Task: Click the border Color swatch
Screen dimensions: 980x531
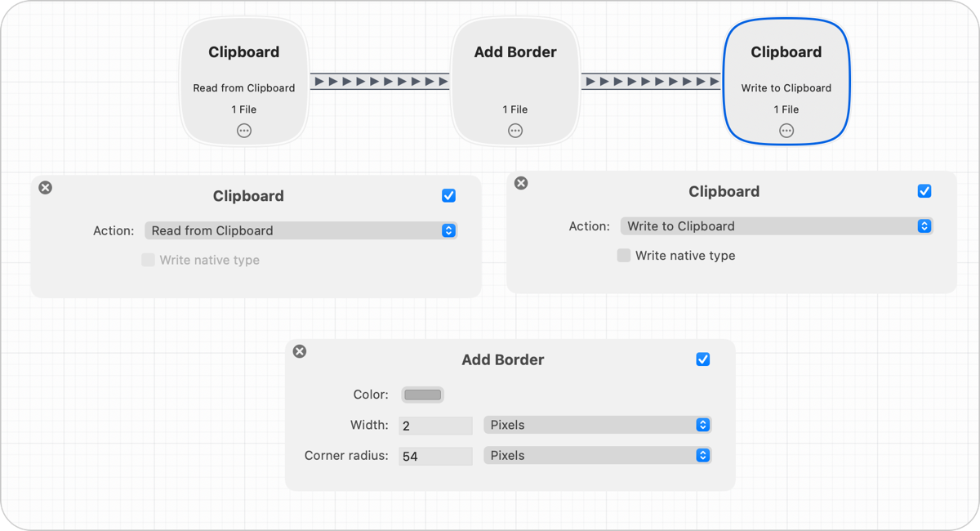Action: 422,394
